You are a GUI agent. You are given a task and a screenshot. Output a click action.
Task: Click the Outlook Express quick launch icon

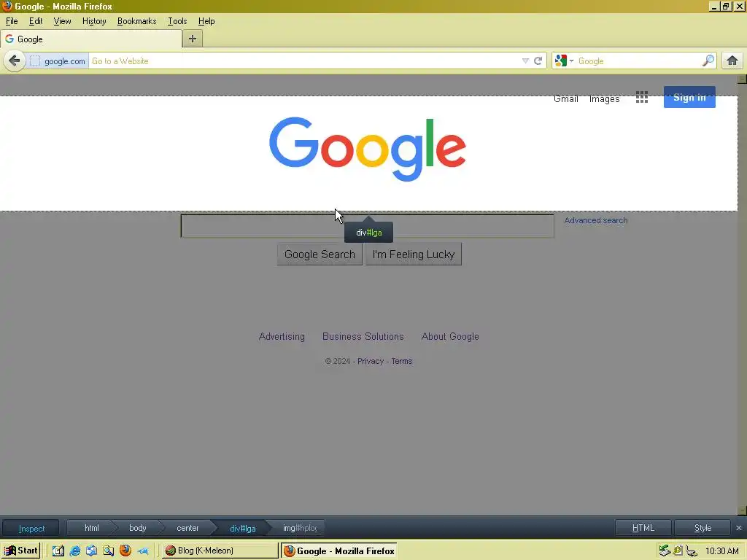tap(91, 551)
